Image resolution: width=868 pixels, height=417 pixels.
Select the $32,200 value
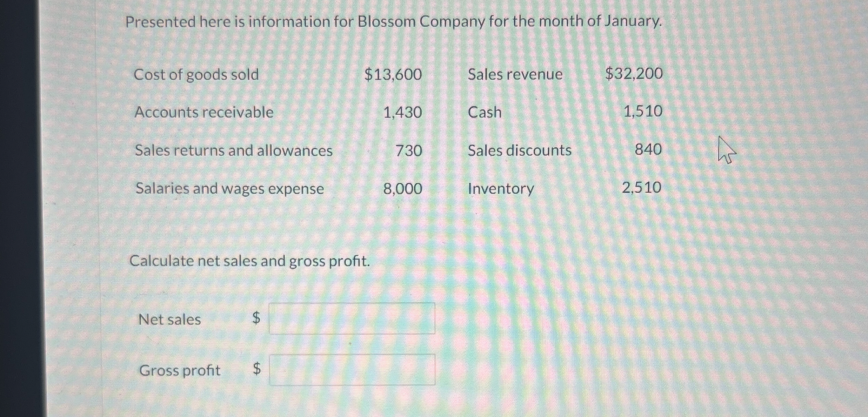tap(633, 74)
